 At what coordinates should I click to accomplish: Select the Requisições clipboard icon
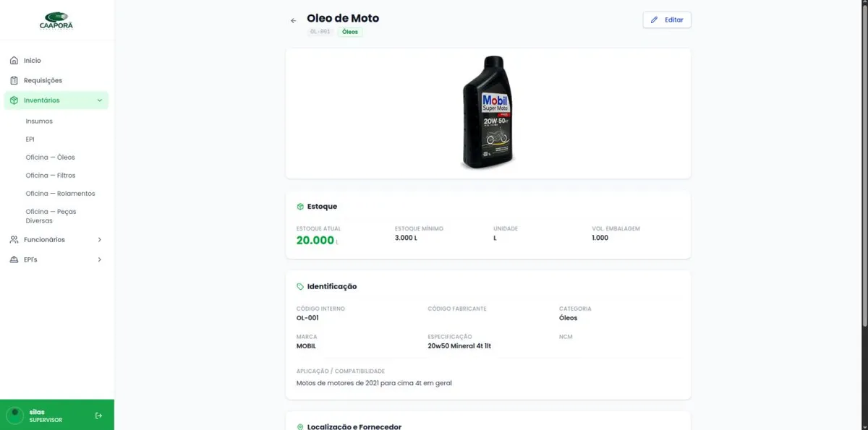pos(15,80)
